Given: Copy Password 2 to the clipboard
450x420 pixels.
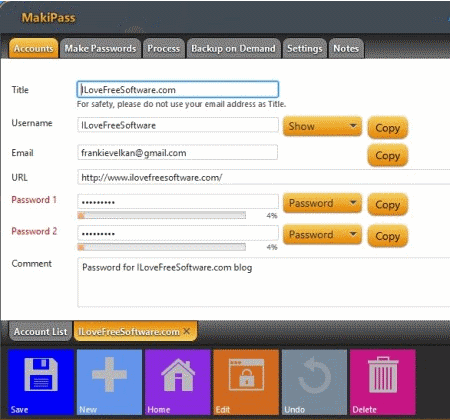Looking at the screenshot, I should [388, 236].
